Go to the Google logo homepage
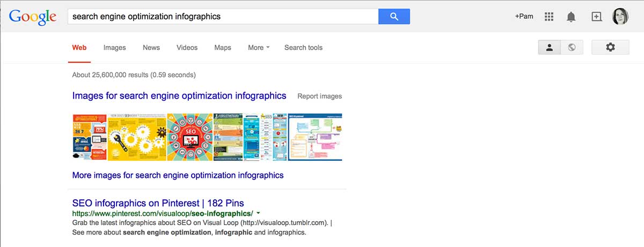 (x=33, y=17)
